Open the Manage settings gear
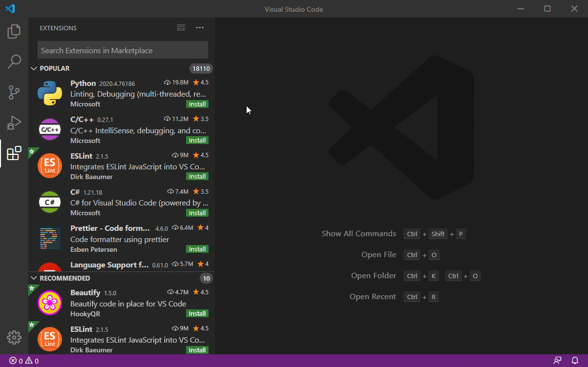588x367 pixels. pyautogui.click(x=14, y=337)
